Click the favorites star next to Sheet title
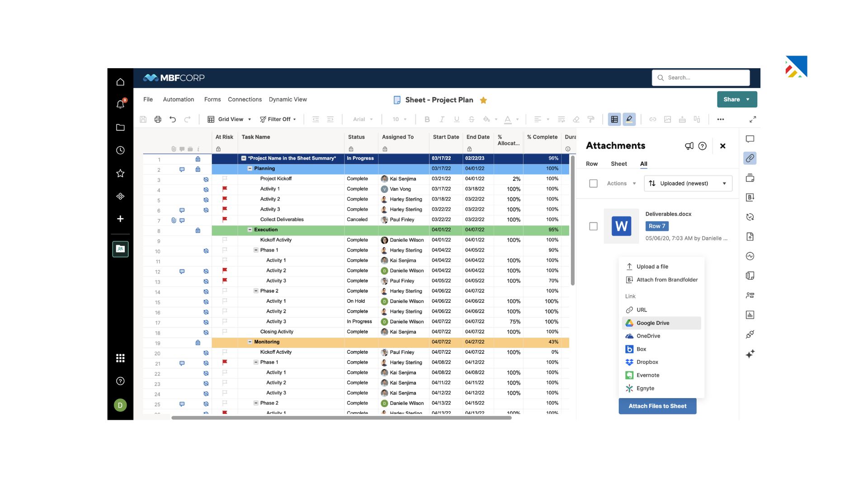Viewport: 868px width, 488px height. (483, 100)
